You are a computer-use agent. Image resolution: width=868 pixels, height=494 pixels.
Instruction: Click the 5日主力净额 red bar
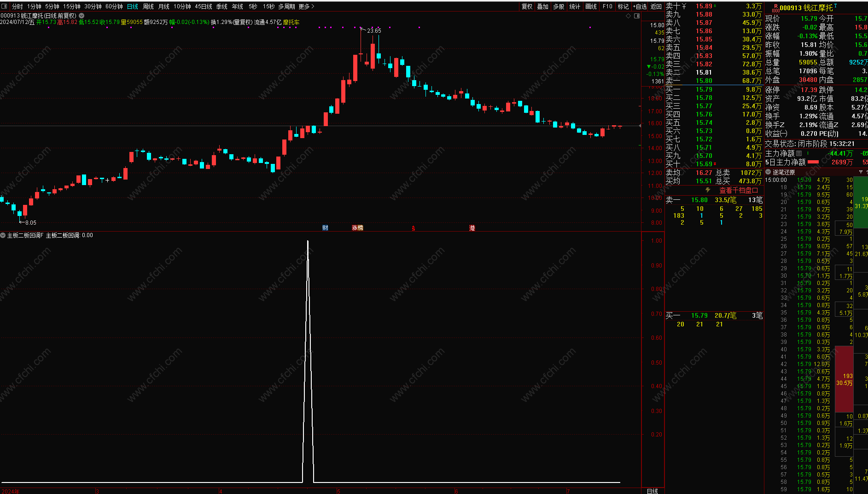pyautogui.click(x=813, y=162)
